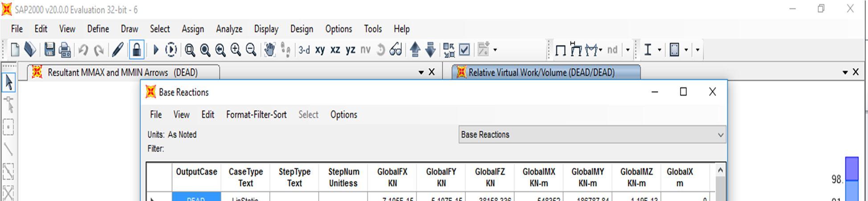Click the OutputCase column header
The width and height of the screenshot is (868, 201).
pyautogui.click(x=196, y=177)
